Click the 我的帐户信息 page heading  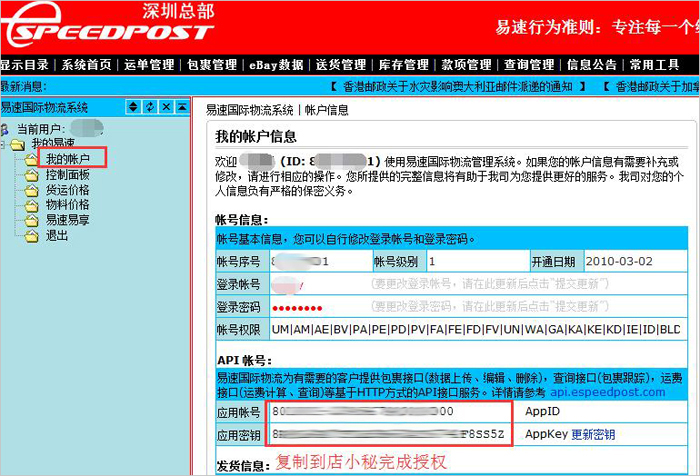click(x=256, y=136)
